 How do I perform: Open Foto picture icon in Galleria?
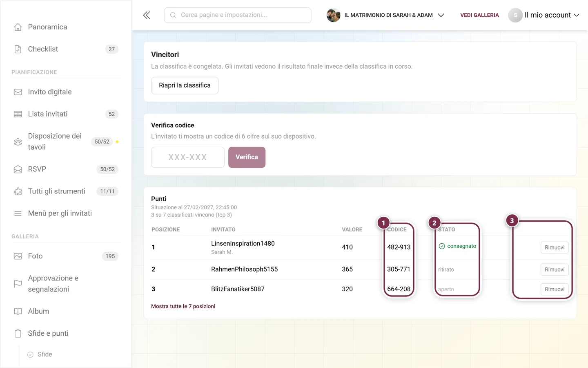[18, 256]
